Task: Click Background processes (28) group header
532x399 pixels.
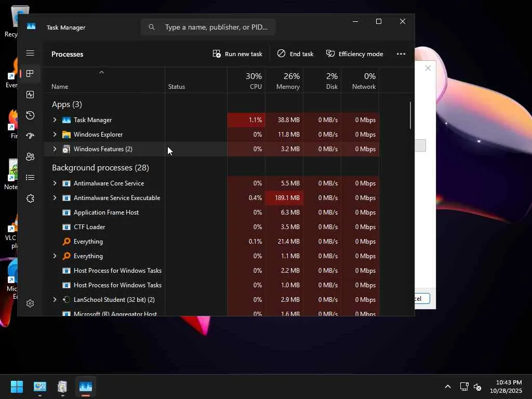Action: click(x=100, y=168)
